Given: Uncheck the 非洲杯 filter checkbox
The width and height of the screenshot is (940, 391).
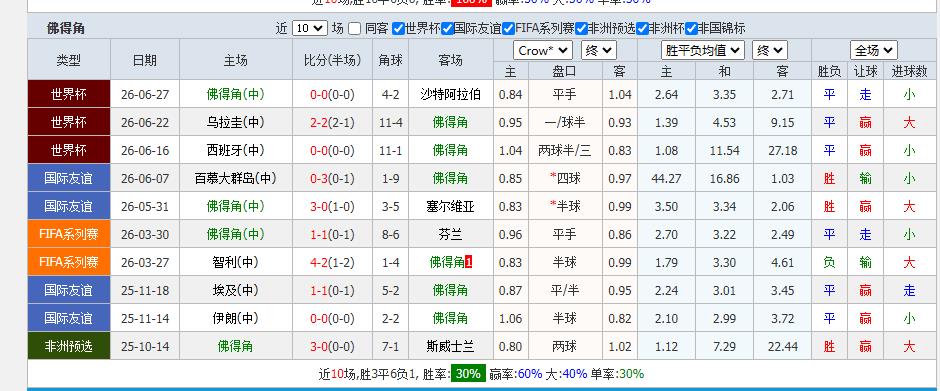Looking at the screenshot, I should (643, 28).
